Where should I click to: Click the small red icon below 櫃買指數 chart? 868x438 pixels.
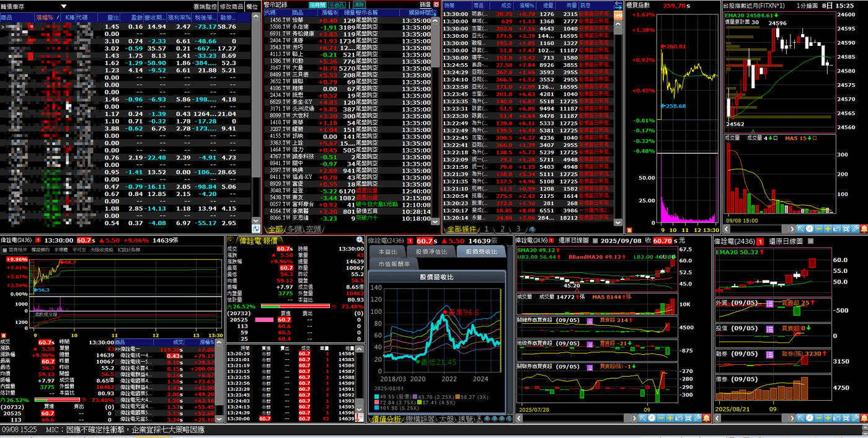click(629, 229)
